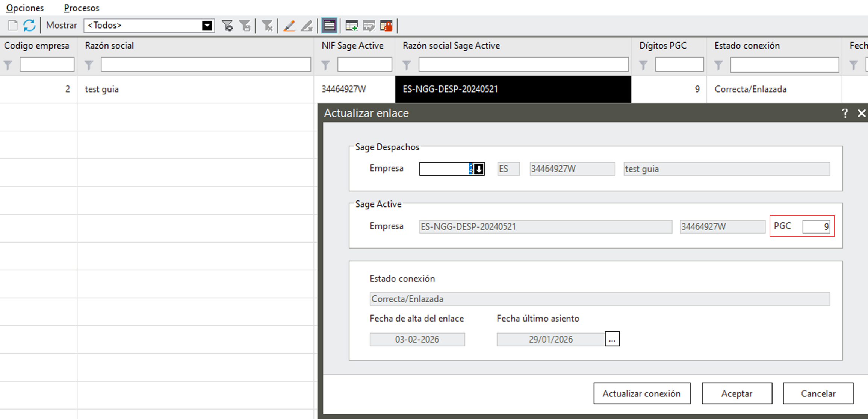The height and width of the screenshot is (419, 868).
Task: Open the Opciones menu
Action: (x=25, y=8)
